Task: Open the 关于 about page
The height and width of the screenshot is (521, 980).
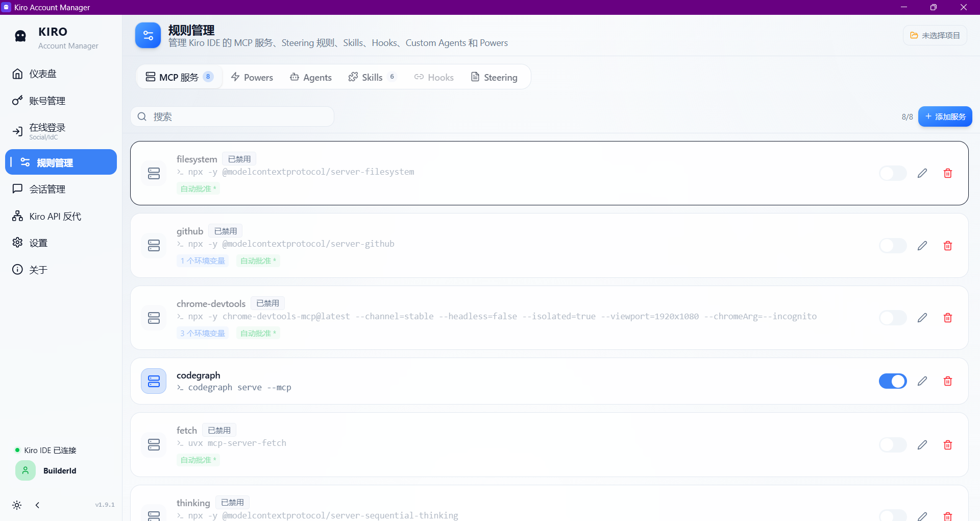Action: click(x=61, y=270)
